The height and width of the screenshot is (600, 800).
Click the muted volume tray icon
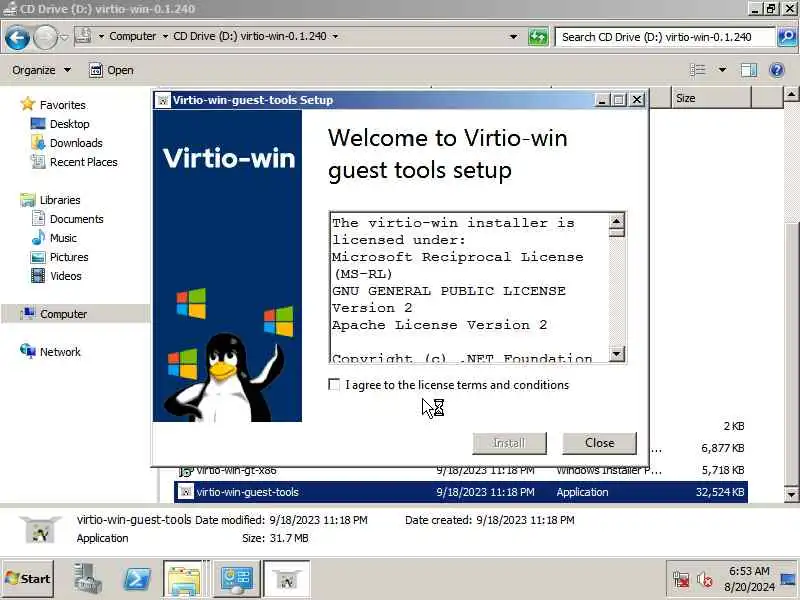pos(705,580)
